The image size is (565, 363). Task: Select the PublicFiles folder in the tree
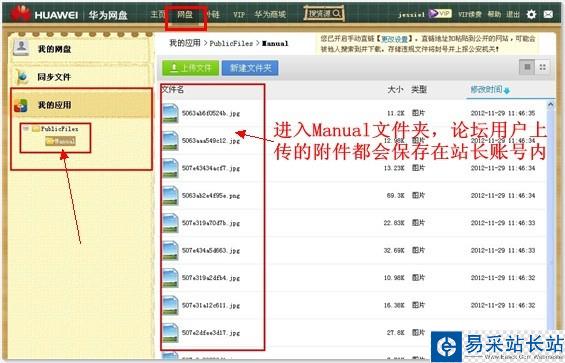[55, 128]
